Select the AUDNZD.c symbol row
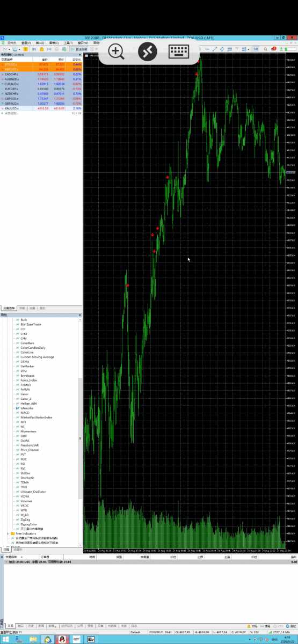The image size is (298, 644). tap(41, 79)
